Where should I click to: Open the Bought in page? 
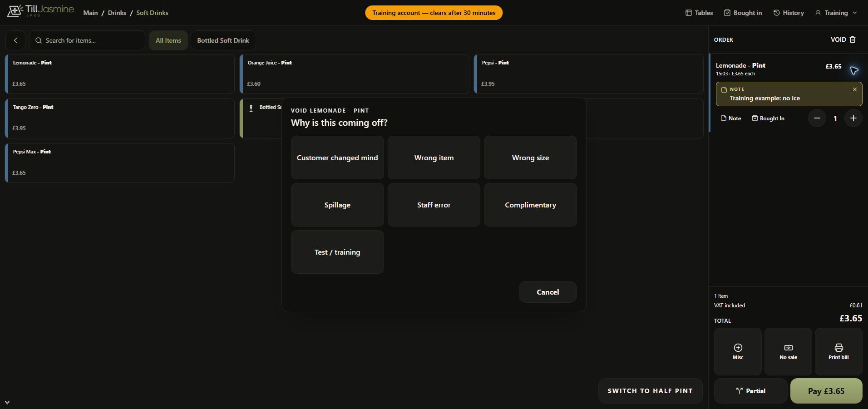743,13
